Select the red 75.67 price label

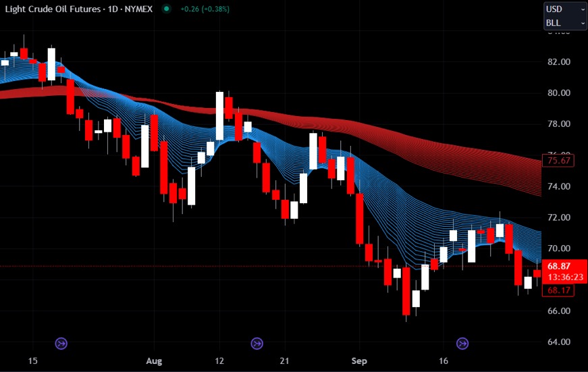[560, 161]
